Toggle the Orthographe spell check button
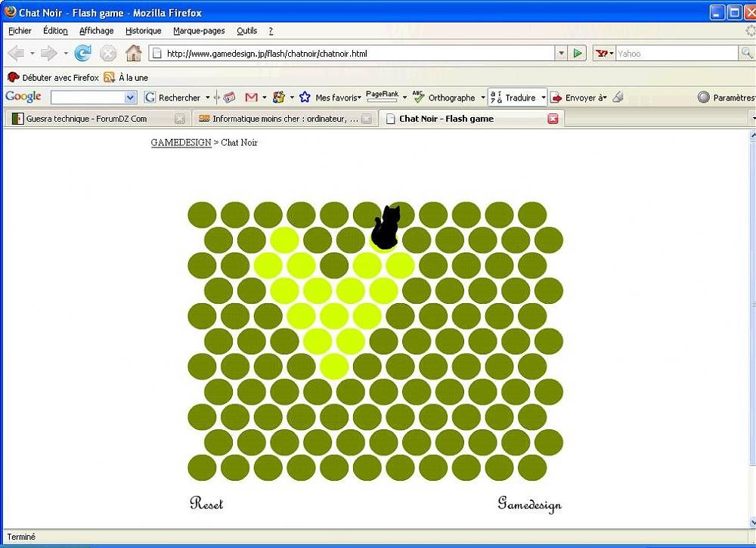Image resolution: width=756 pixels, height=548 pixels. coord(445,98)
